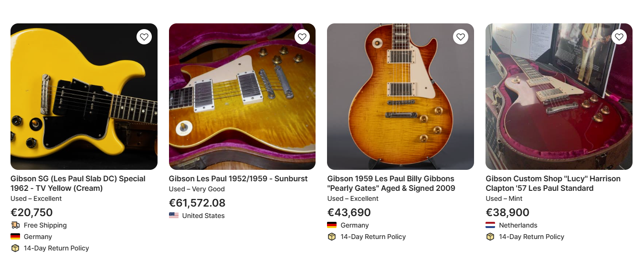Open Gibson SG Special 1962 TV Yellow title
644x260 pixels.
coord(78,183)
